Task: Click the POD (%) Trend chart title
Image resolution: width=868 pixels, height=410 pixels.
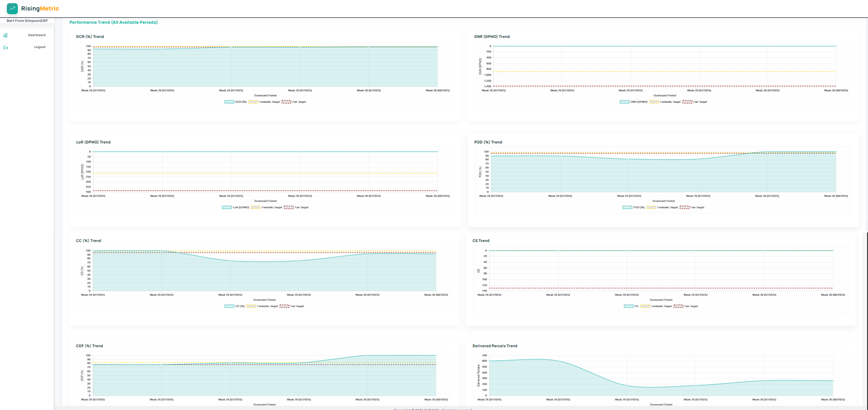Action: [488, 142]
